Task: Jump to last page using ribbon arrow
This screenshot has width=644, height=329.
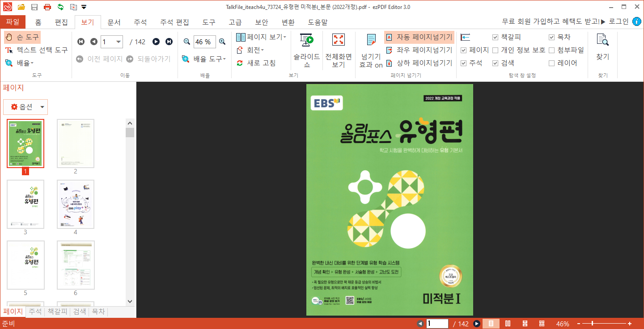Action: tap(169, 42)
